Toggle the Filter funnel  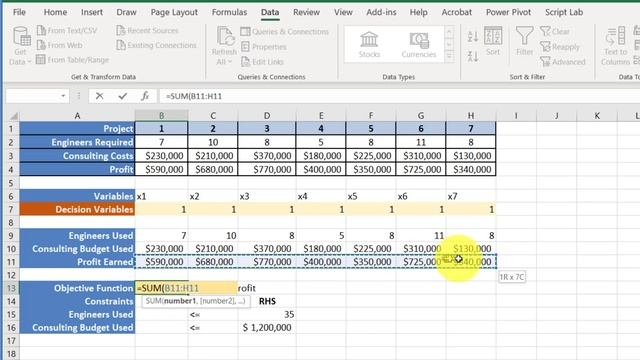pyautogui.click(x=524, y=41)
